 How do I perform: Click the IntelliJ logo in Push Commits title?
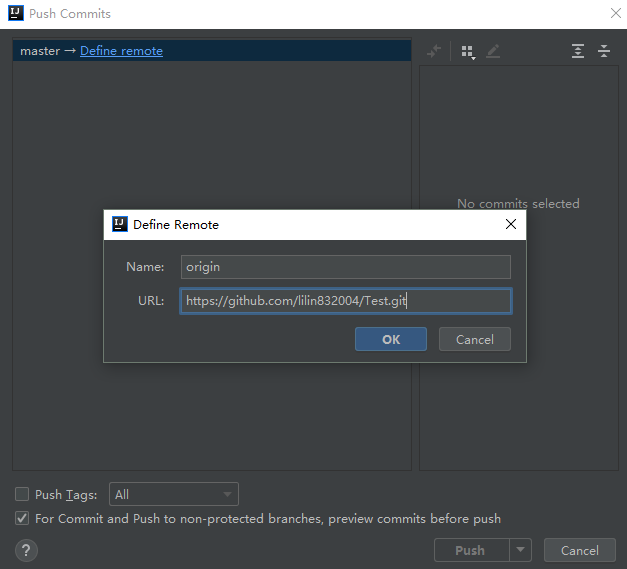click(x=16, y=13)
